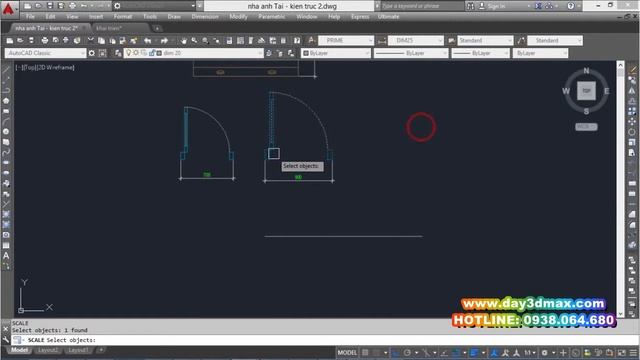Screen dimensions: 640x360
Task: Open the Draw menu
Action: (174, 17)
